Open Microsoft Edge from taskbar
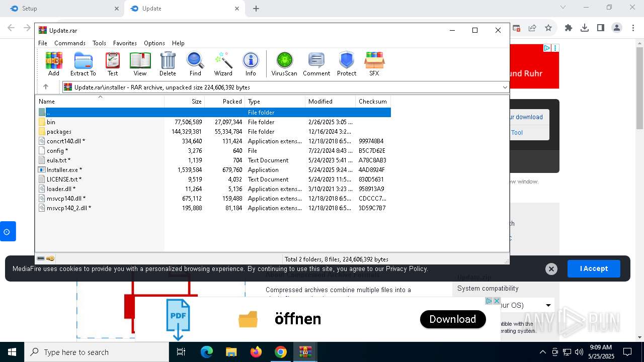The image size is (644, 362). (207, 352)
